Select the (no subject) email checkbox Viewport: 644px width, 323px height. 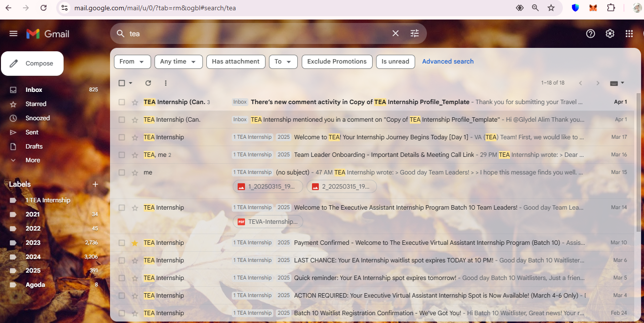(x=122, y=172)
